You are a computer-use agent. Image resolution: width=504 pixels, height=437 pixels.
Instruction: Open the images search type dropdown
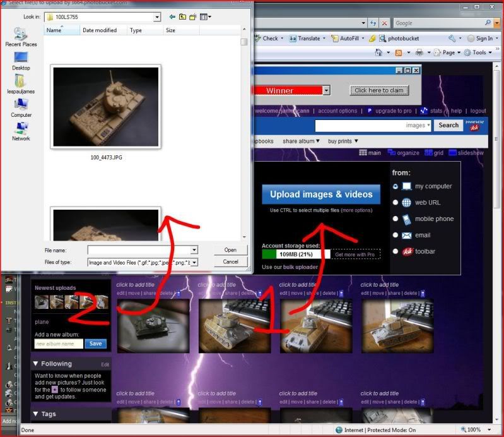click(x=418, y=125)
